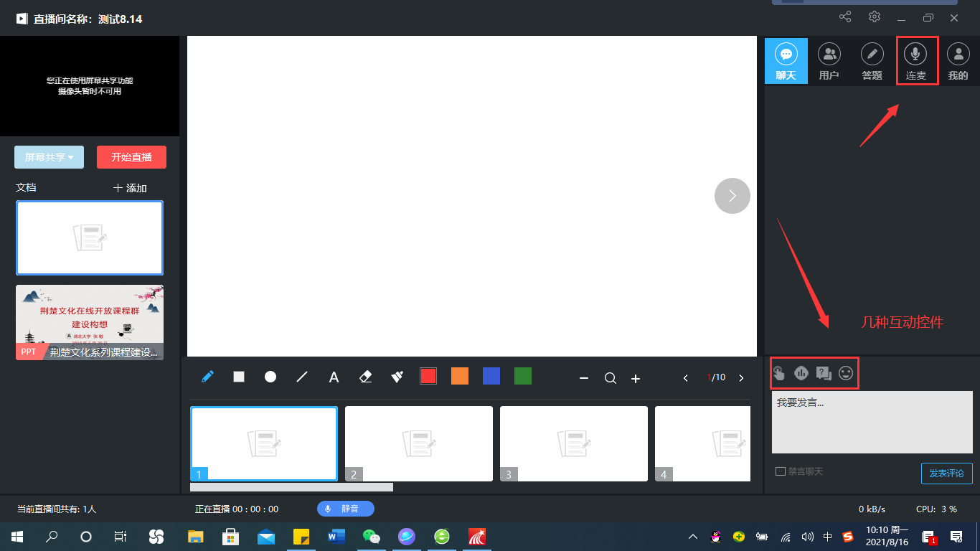Select the text tool A
The width and height of the screenshot is (980, 551).
tap(334, 377)
